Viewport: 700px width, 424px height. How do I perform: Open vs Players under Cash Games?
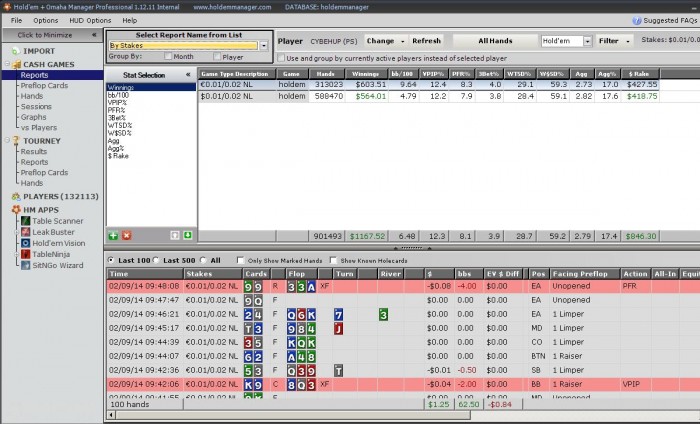pyautogui.click(x=39, y=128)
